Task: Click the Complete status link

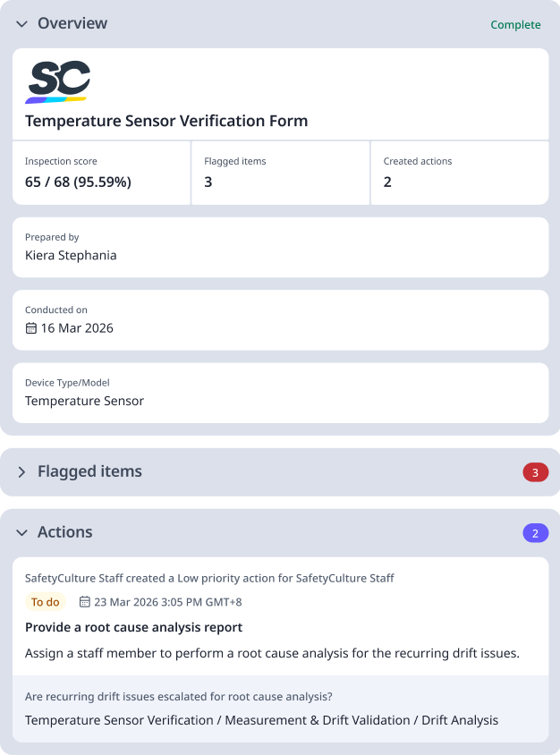Action: coord(515,24)
